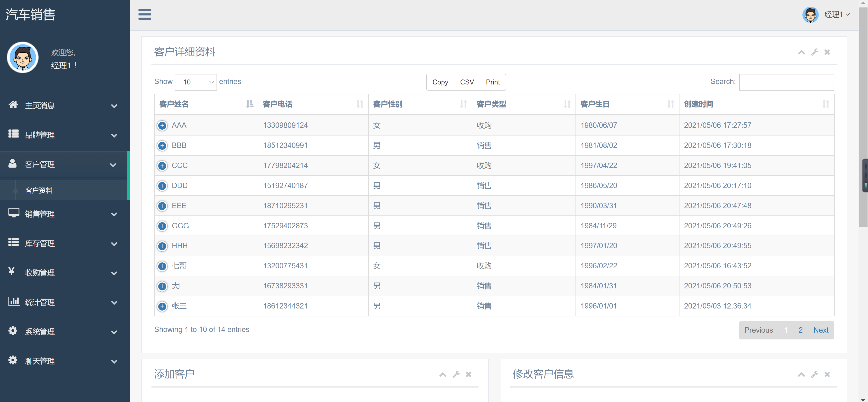
Task: Go to pagination page 2
Action: point(800,330)
